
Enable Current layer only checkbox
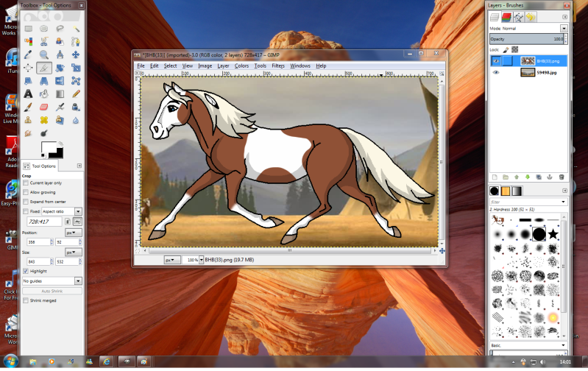coord(26,183)
